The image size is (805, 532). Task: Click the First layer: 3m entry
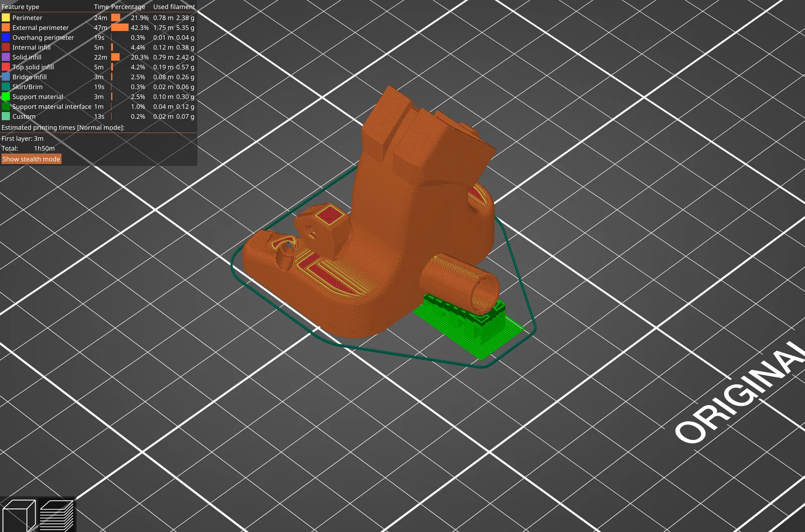point(22,138)
